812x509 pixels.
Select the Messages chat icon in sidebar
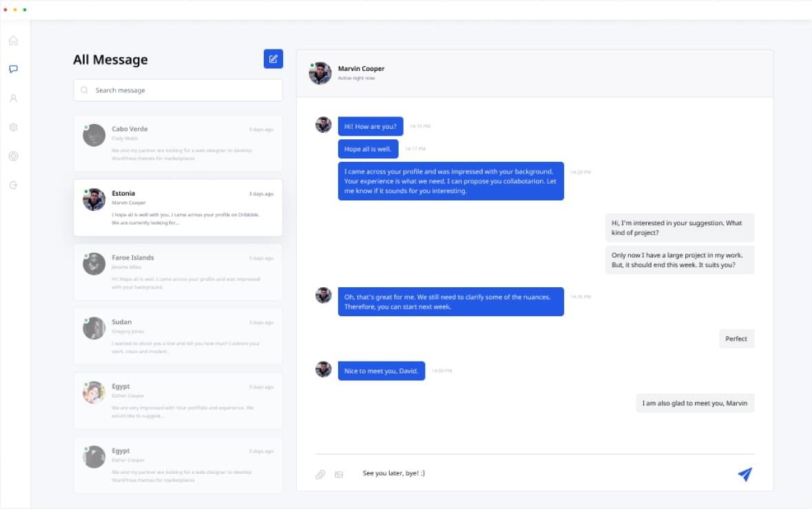coord(13,69)
